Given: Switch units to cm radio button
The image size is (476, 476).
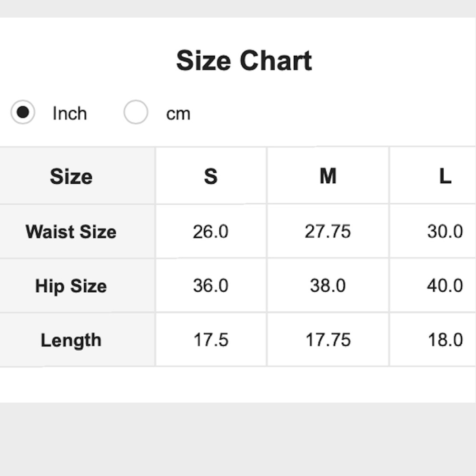Looking at the screenshot, I should tap(136, 112).
